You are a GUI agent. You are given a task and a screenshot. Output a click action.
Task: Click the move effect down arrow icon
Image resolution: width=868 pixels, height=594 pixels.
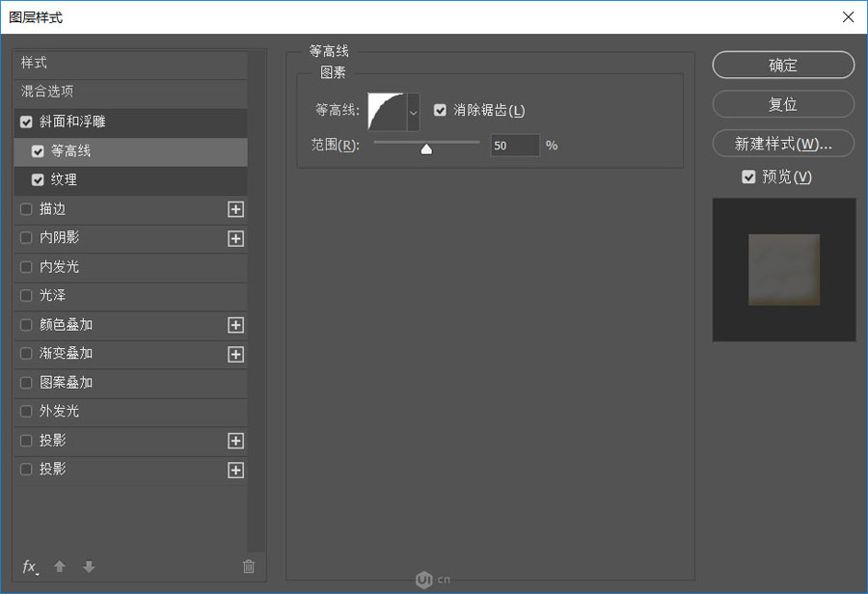[88, 567]
